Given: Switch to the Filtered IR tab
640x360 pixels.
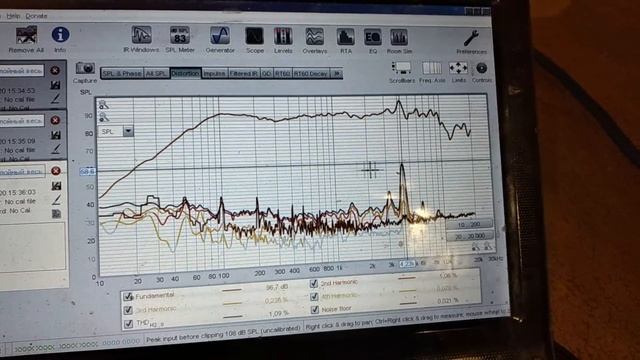Looking at the screenshot, I should [244, 73].
